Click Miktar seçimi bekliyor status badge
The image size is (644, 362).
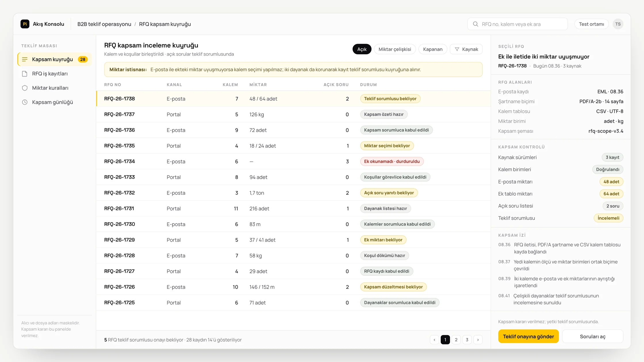click(387, 146)
